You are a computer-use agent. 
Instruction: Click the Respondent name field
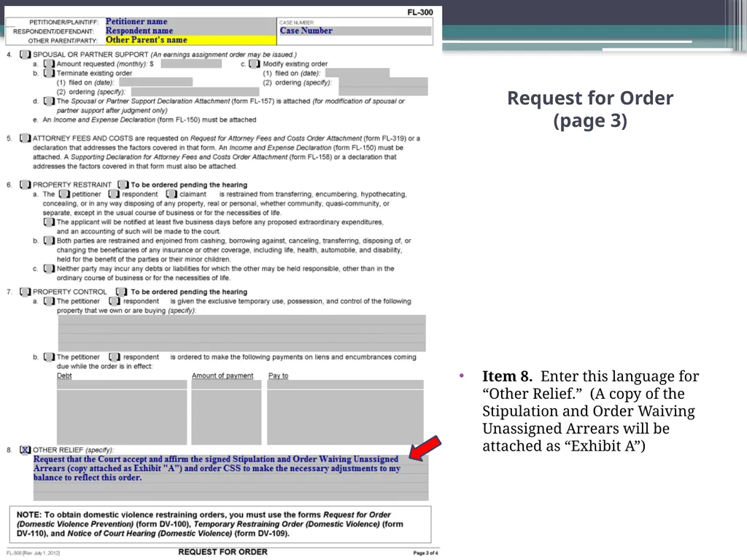190,31
